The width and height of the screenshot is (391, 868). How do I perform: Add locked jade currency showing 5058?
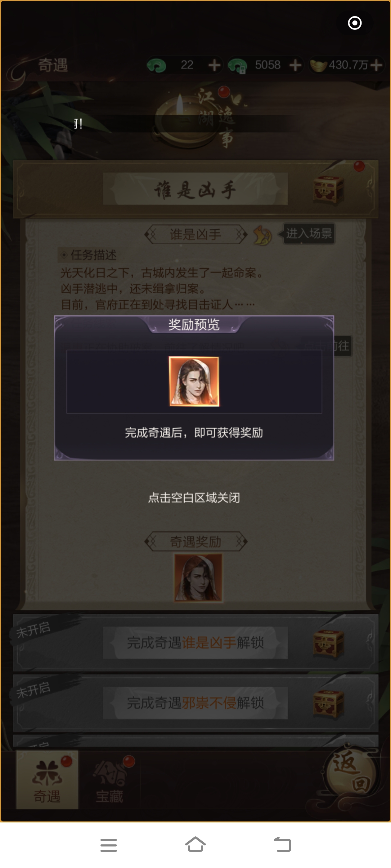pyautogui.click(x=295, y=65)
